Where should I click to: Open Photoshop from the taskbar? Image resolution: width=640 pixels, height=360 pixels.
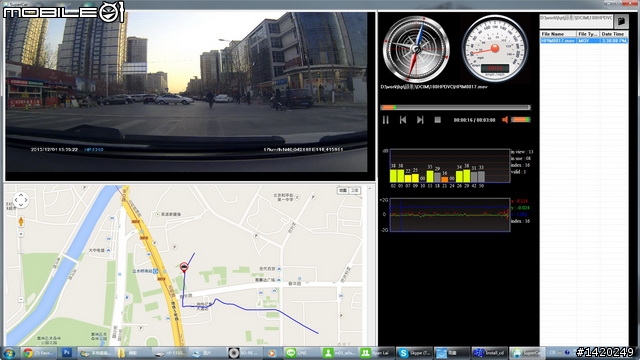point(67,353)
